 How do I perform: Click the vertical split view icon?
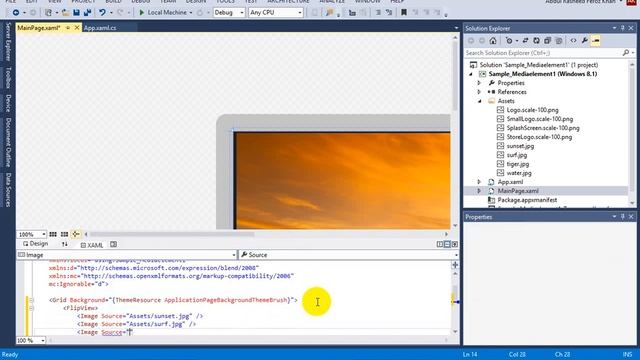tap(440, 244)
